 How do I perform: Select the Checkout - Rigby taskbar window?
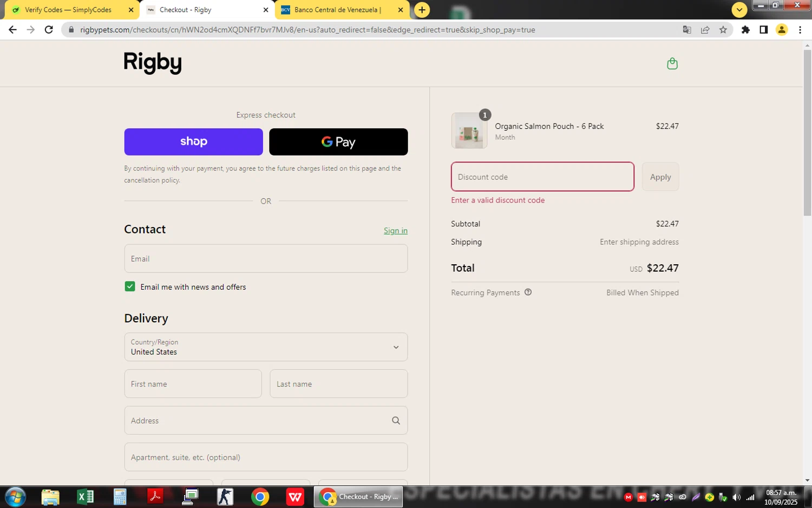point(358,497)
